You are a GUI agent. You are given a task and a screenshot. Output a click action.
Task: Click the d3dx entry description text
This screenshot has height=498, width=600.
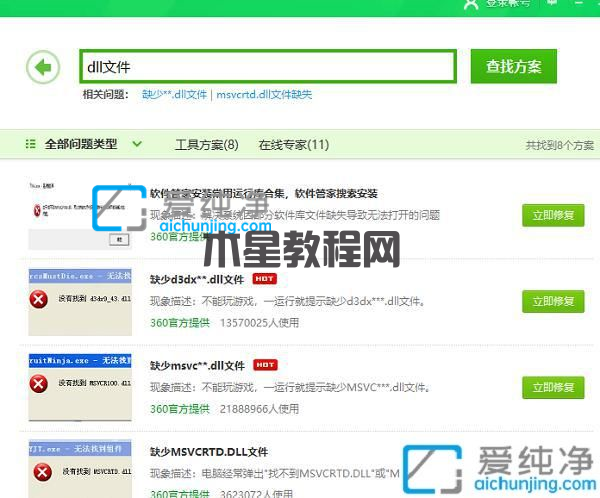click(x=288, y=301)
